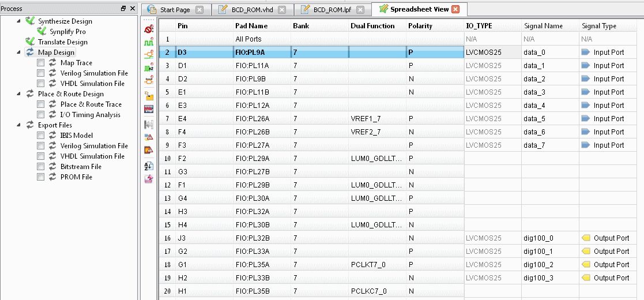The height and width of the screenshot is (300, 644).
Task: Click the Pin column header
Action: tap(204, 26)
